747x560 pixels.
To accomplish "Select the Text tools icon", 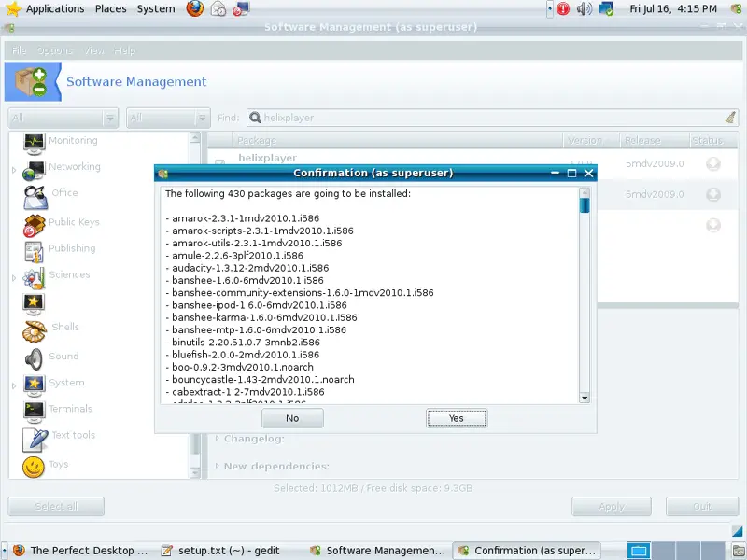I will tap(35, 440).
